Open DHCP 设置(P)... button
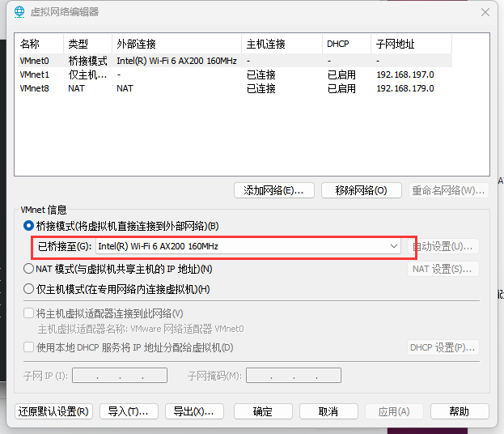This screenshot has width=504, height=434. point(443,347)
